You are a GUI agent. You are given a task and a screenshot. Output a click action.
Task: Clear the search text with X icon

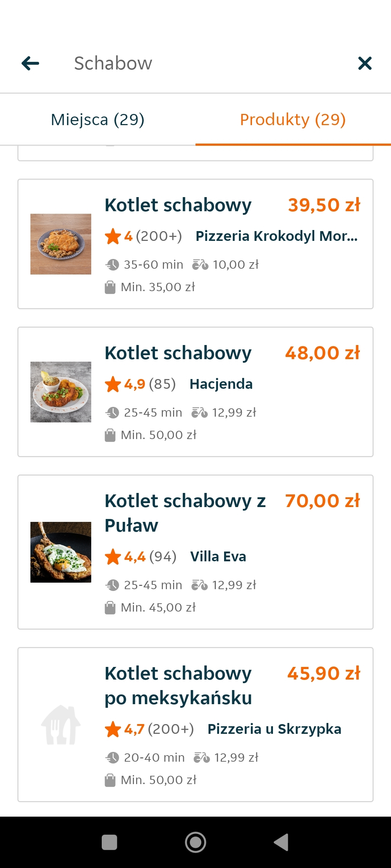click(365, 63)
